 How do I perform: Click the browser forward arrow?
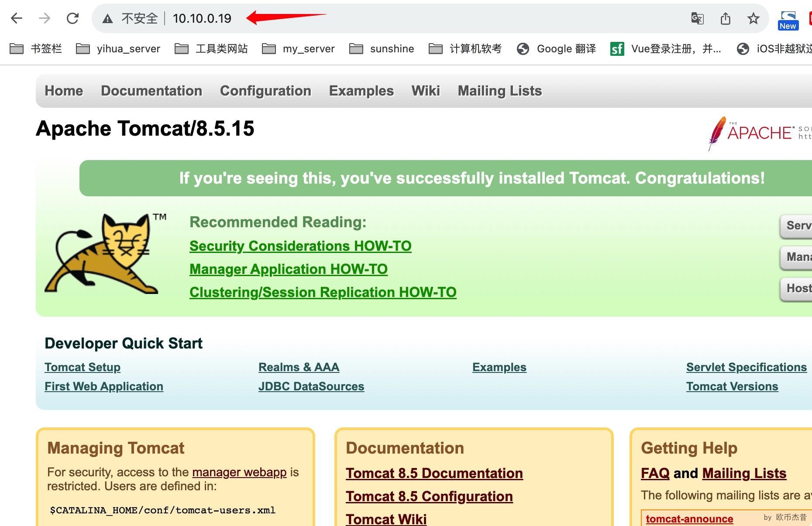(x=45, y=18)
